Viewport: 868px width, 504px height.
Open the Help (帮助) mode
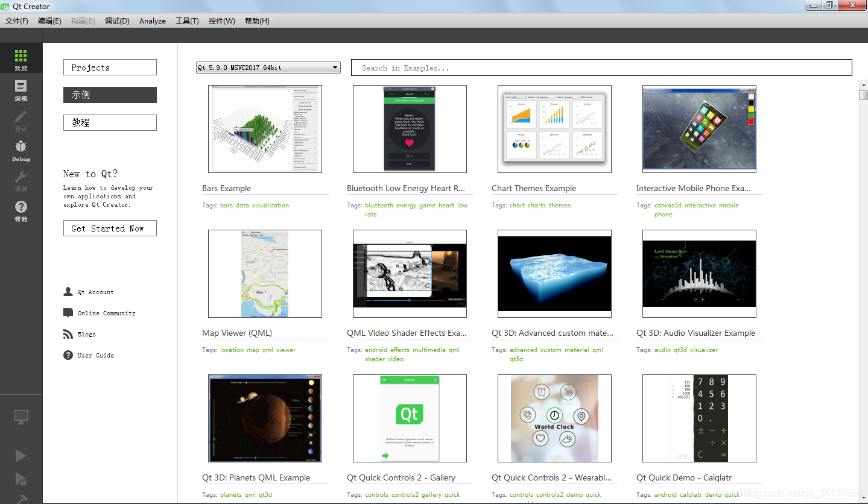pos(21,210)
